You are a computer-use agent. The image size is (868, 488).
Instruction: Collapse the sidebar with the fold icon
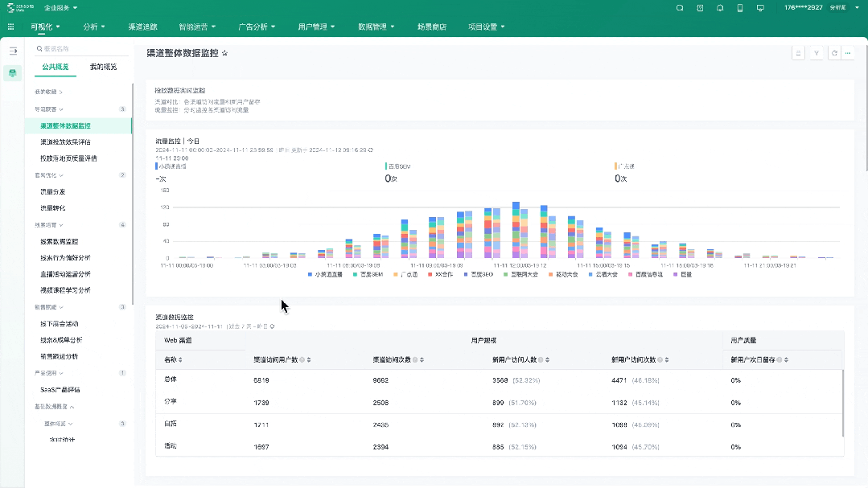click(13, 51)
